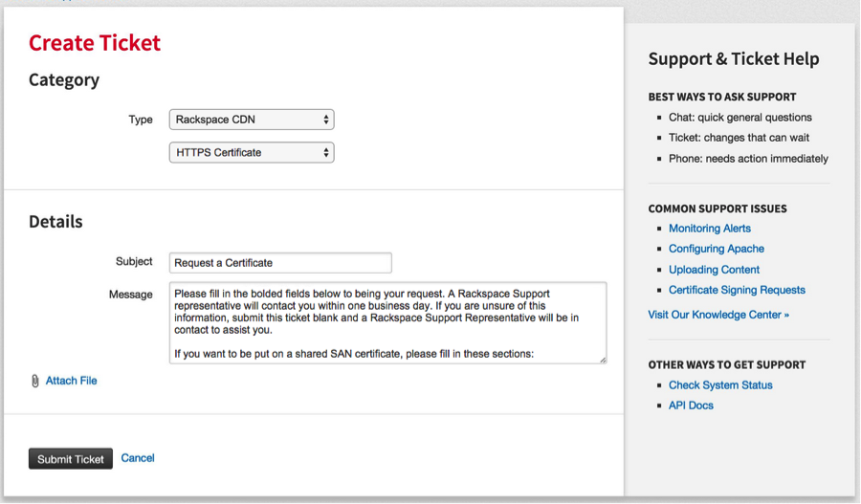861x504 pixels.
Task: Click inside the Message text area
Action: 387,323
